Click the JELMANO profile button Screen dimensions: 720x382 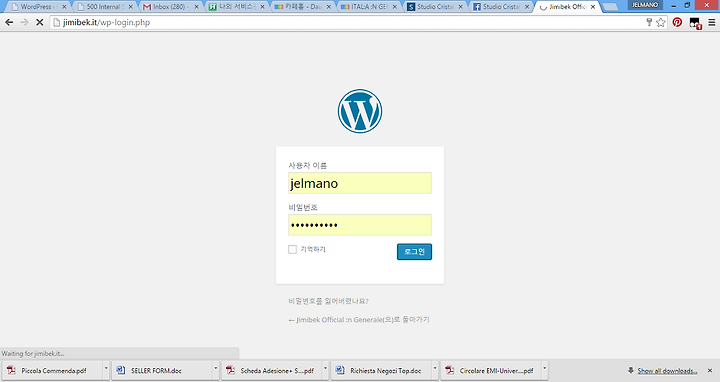[x=645, y=5]
